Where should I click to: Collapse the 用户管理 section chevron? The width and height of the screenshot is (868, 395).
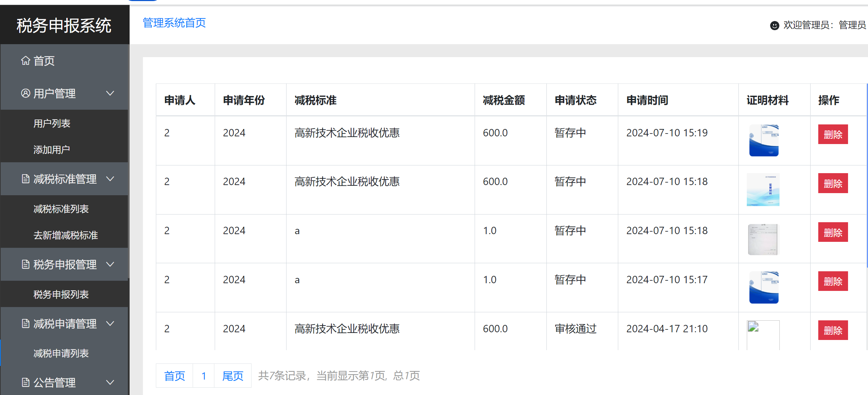click(x=110, y=93)
